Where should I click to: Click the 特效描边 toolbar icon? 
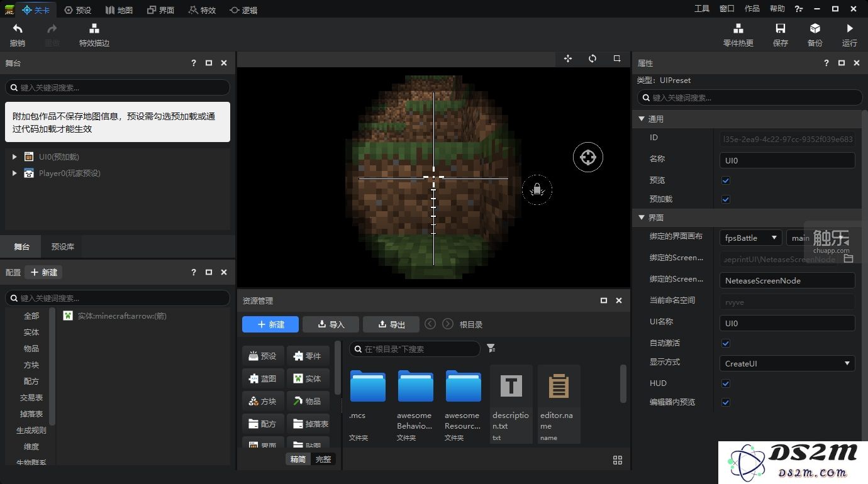(x=94, y=29)
